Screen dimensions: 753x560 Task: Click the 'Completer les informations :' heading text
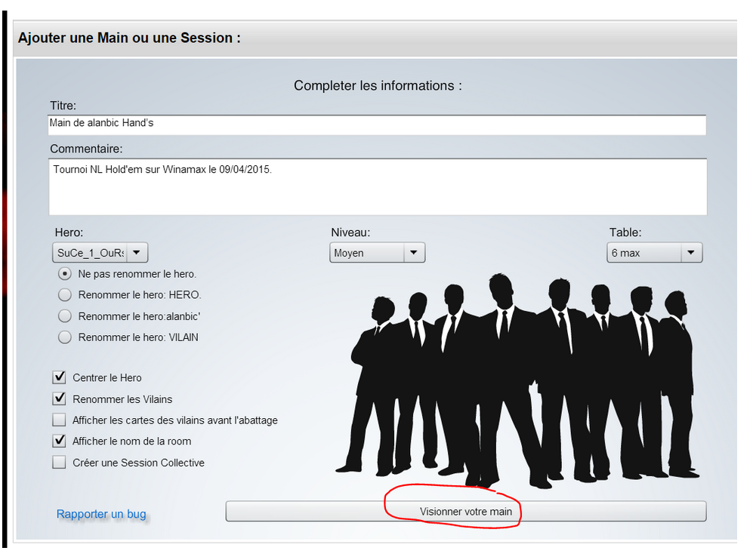378,85
